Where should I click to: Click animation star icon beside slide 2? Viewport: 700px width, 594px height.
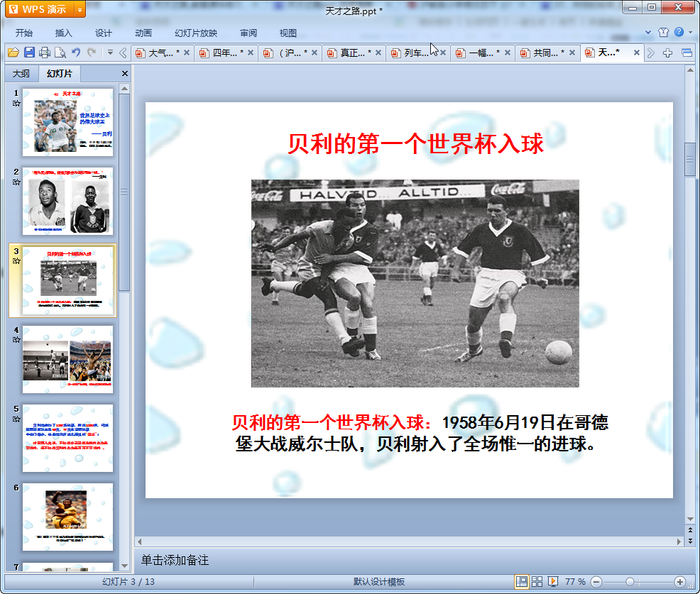click(16, 182)
